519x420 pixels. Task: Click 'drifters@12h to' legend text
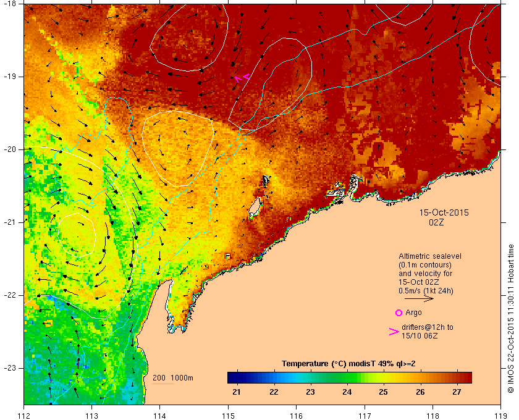click(428, 327)
